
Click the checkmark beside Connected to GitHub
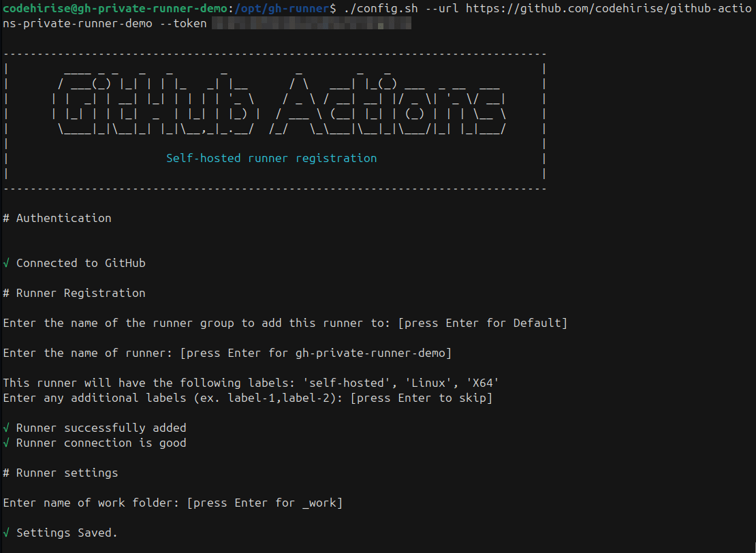tap(6, 264)
